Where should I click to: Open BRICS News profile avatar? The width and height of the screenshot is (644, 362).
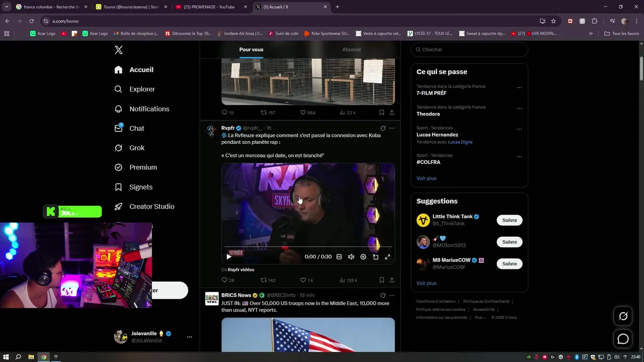pos(212,299)
